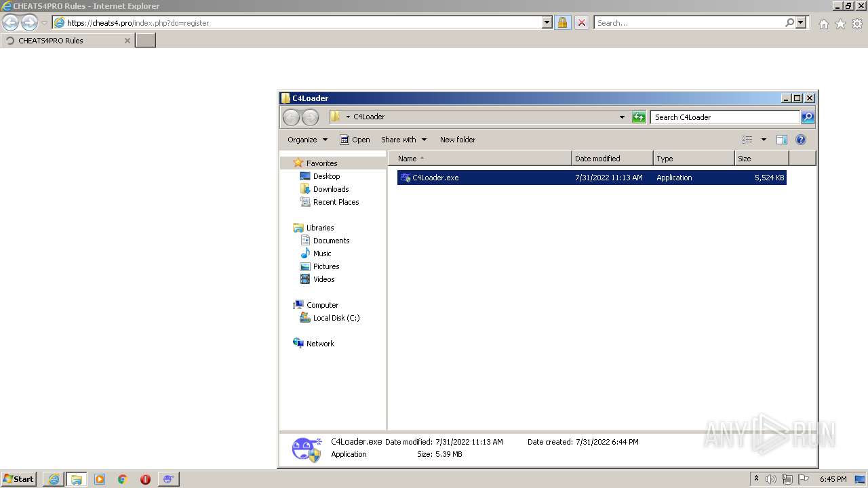Image resolution: width=868 pixels, height=488 pixels.
Task: Open the IE tools gear icon
Action: [857, 24]
